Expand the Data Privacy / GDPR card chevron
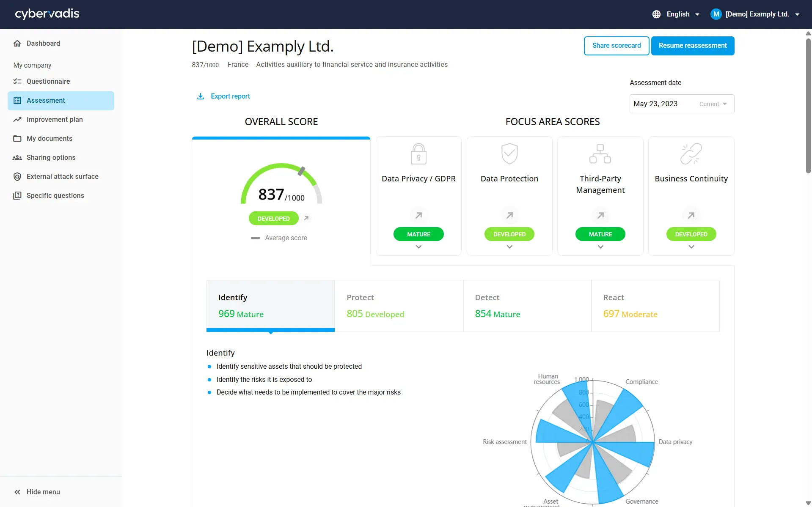The height and width of the screenshot is (507, 812). click(x=418, y=247)
